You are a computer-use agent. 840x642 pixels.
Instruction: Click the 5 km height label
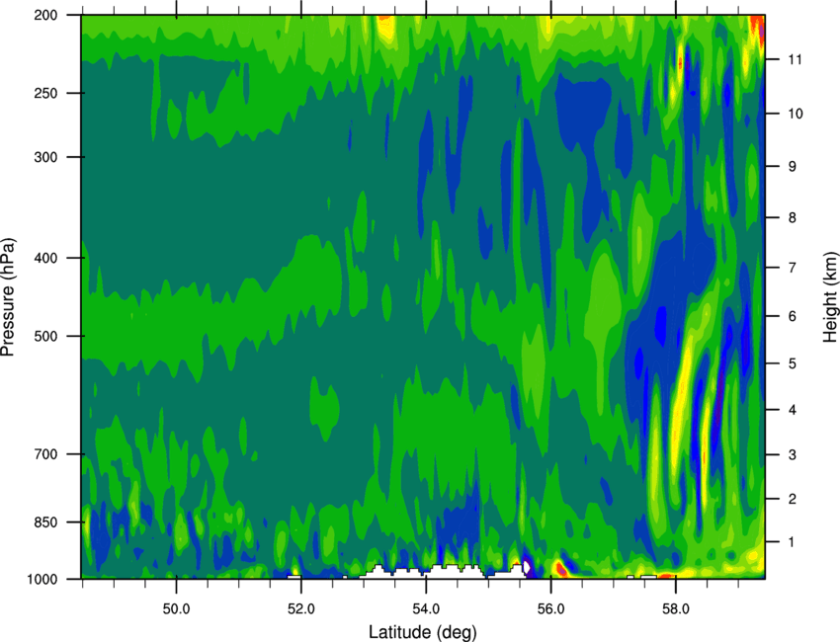(x=793, y=364)
